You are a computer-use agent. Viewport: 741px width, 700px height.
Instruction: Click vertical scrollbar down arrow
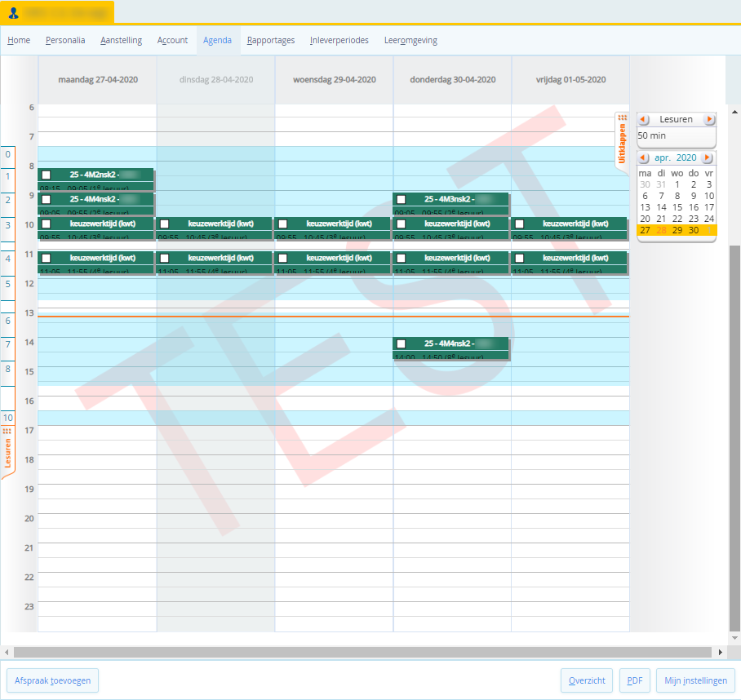734,638
